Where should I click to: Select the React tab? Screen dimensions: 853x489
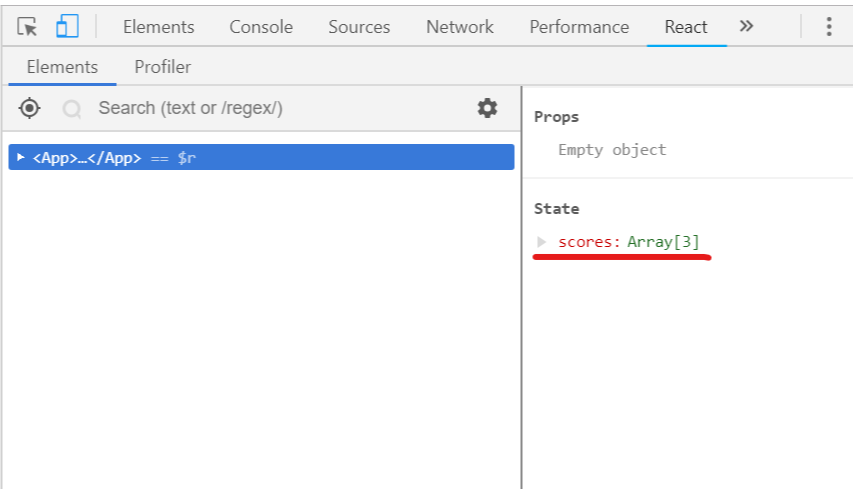coord(686,27)
